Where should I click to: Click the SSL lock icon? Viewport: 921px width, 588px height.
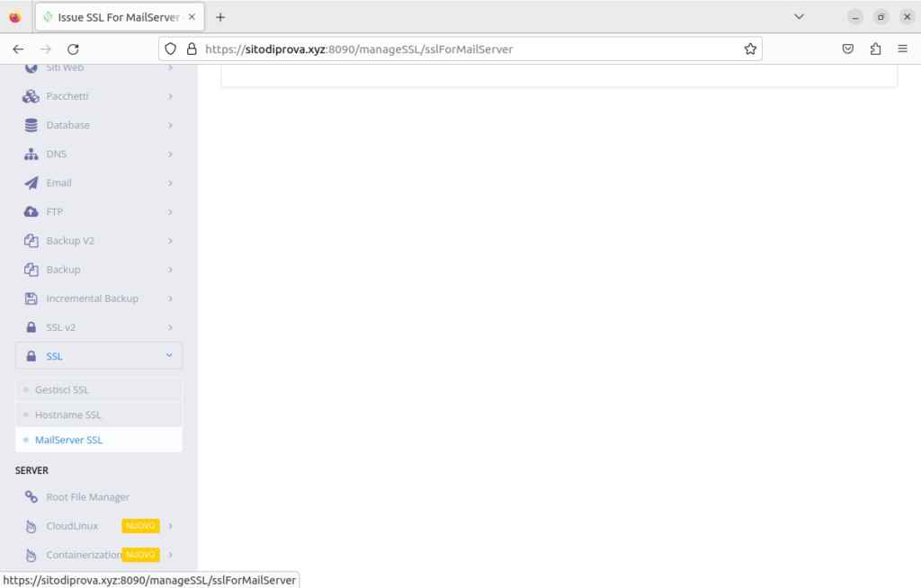click(x=31, y=356)
